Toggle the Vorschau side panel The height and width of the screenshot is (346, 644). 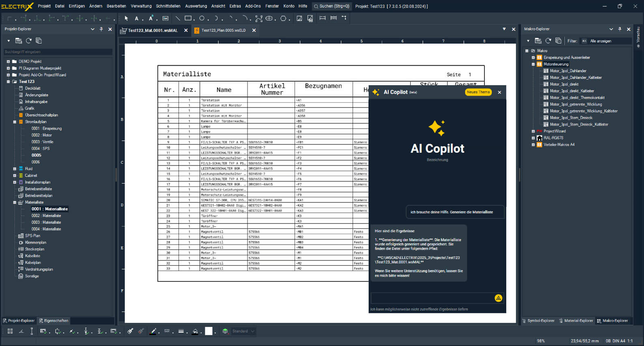pyautogui.click(x=638, y=37)
